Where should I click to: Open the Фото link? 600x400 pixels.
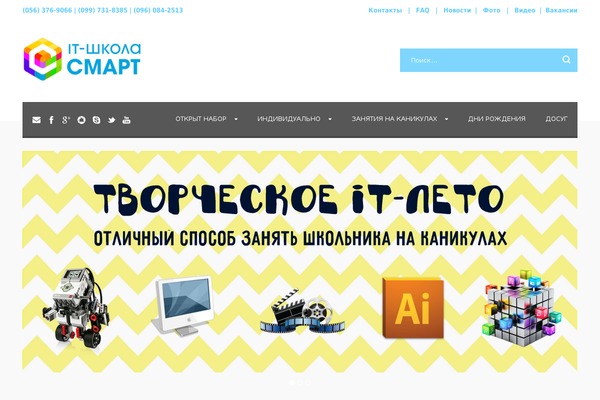tap(491, 10)
